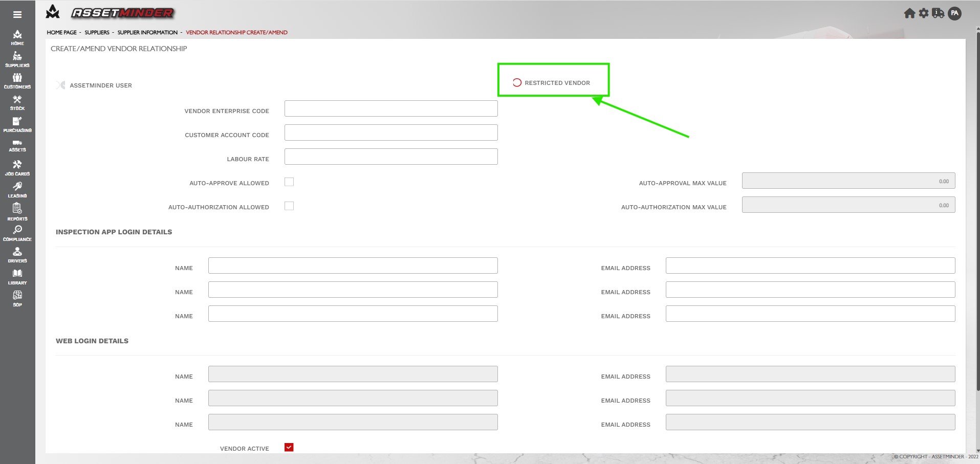Viewport: 980px width, 464px height.
Task: Enable the Auto-Approve Allowed checkbox
Action: click(x=289, y=182)
